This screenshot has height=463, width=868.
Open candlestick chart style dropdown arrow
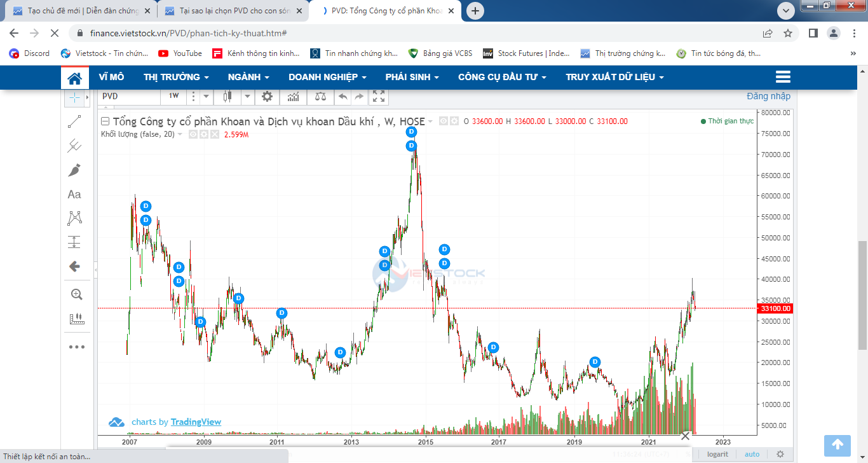[x=247, y=97]
